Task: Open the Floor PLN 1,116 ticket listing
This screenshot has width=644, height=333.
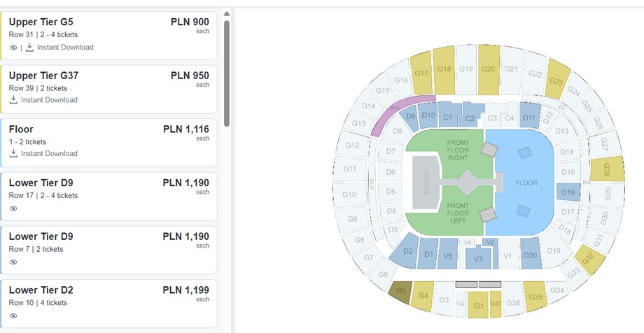Action: coord(108,143)
